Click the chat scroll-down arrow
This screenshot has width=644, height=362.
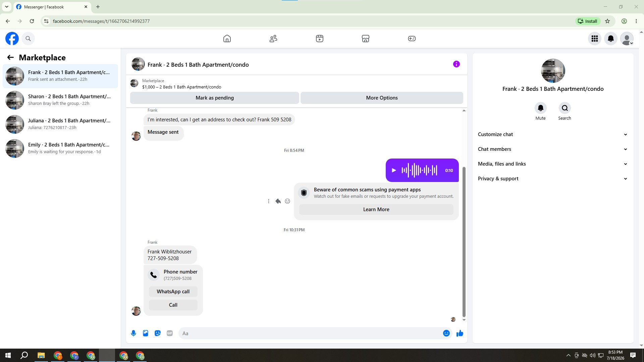point(464,320)
